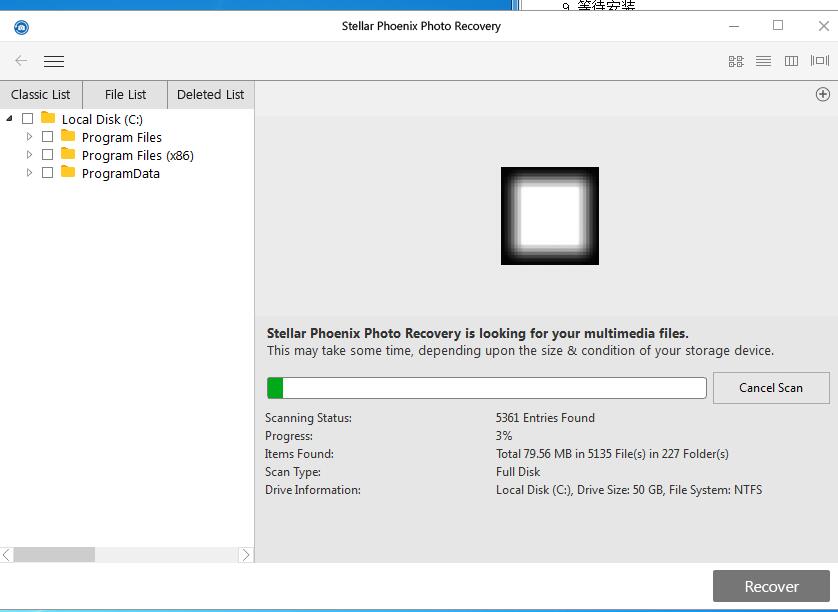Screen dimensions: 838x612
Task: Click the back arrow icon
Action: click(20, 61)
